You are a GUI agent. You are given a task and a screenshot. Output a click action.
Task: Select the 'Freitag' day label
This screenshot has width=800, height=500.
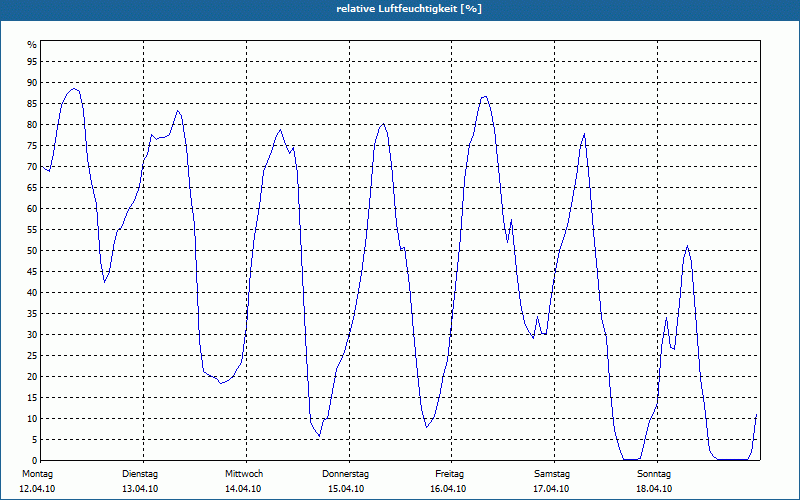pyautogui.click(x=449, y=474)
